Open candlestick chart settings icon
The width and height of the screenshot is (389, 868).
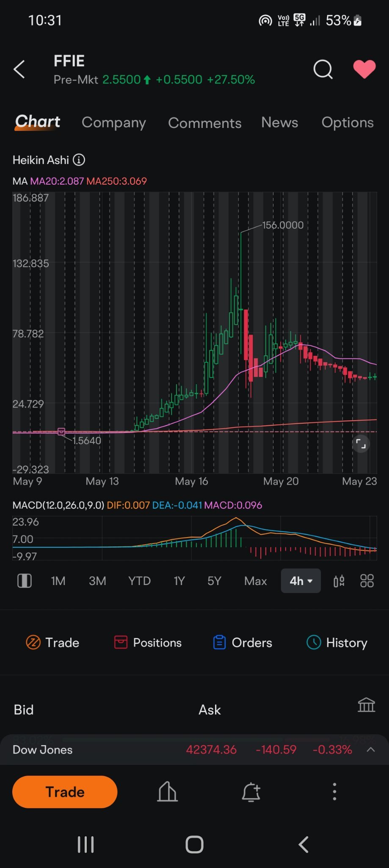point(339,581)
